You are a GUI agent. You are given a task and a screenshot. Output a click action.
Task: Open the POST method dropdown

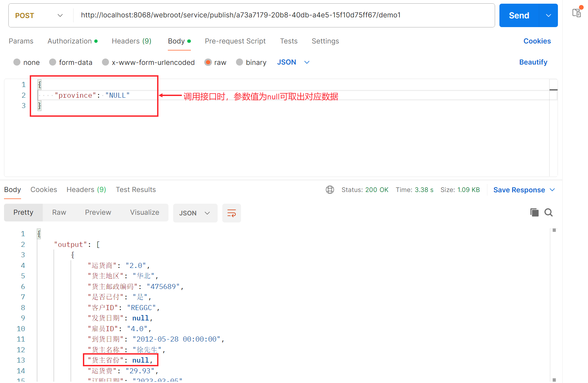coord(39,15)
